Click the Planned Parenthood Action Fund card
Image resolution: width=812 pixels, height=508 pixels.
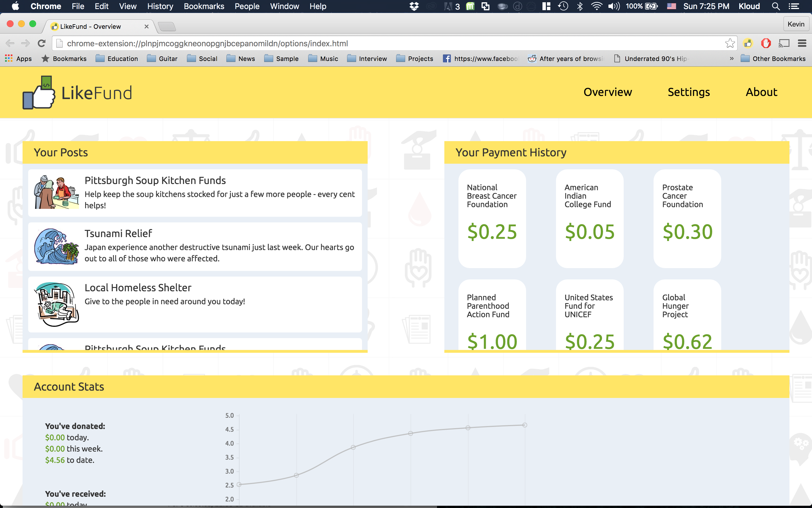(x=492, y=315)
